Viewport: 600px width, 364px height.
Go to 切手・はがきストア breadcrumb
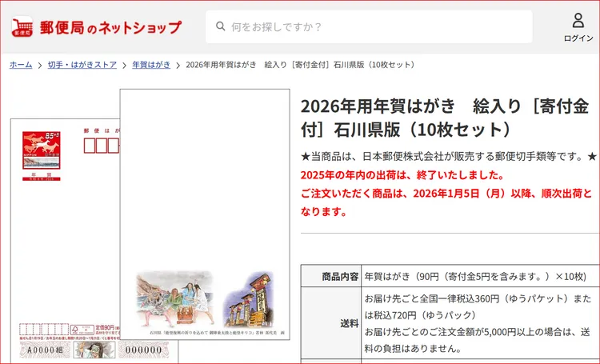coord(82,65)
